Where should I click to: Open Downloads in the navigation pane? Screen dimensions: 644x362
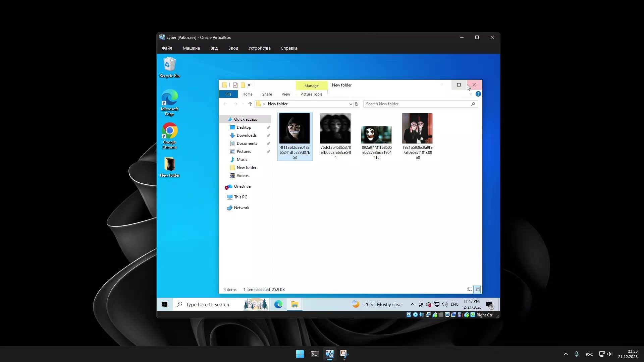click(247, 135)
